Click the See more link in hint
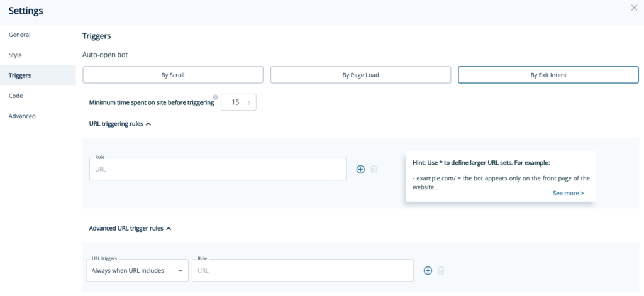 pos(568,193)
